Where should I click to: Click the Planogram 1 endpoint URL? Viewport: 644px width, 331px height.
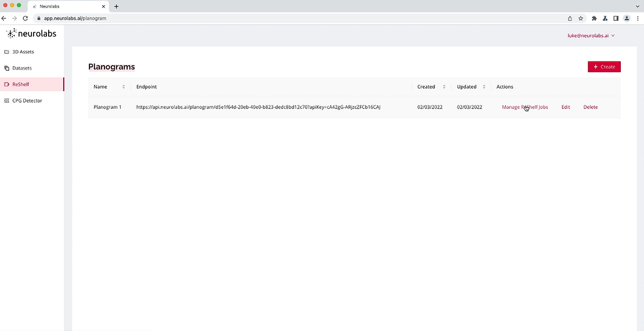258,107
